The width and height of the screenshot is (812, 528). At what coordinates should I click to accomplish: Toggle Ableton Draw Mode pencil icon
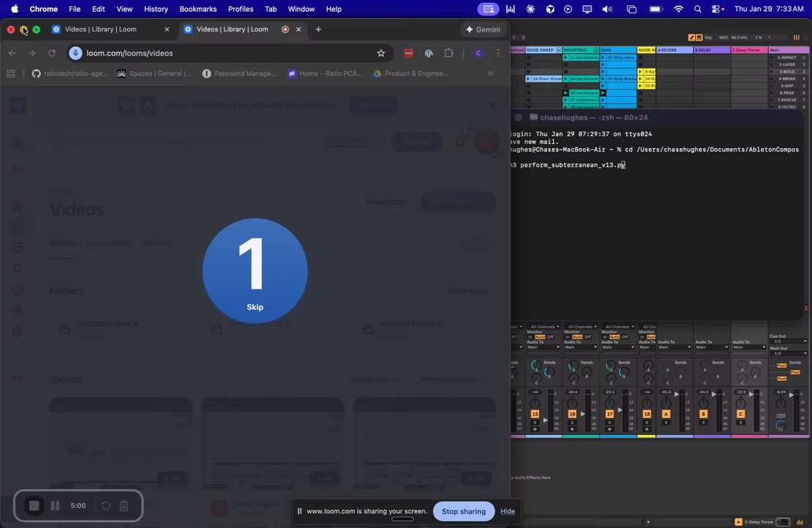[692, 37]
